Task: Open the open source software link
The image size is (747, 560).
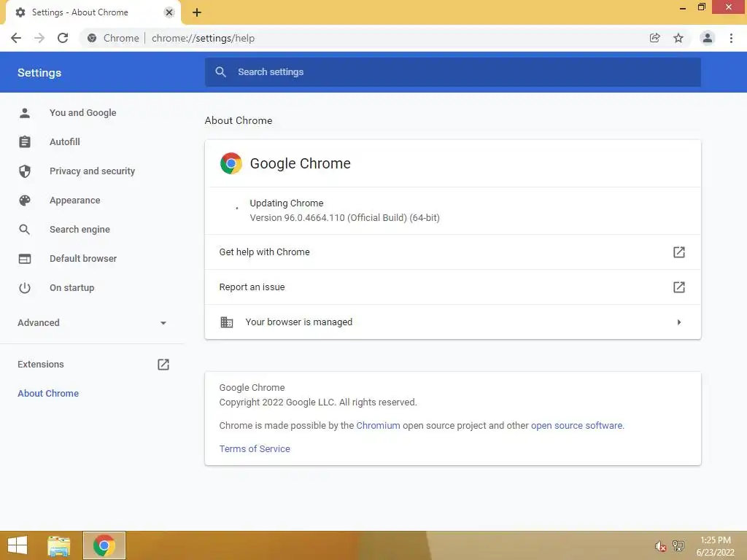Action: (576, 426)
